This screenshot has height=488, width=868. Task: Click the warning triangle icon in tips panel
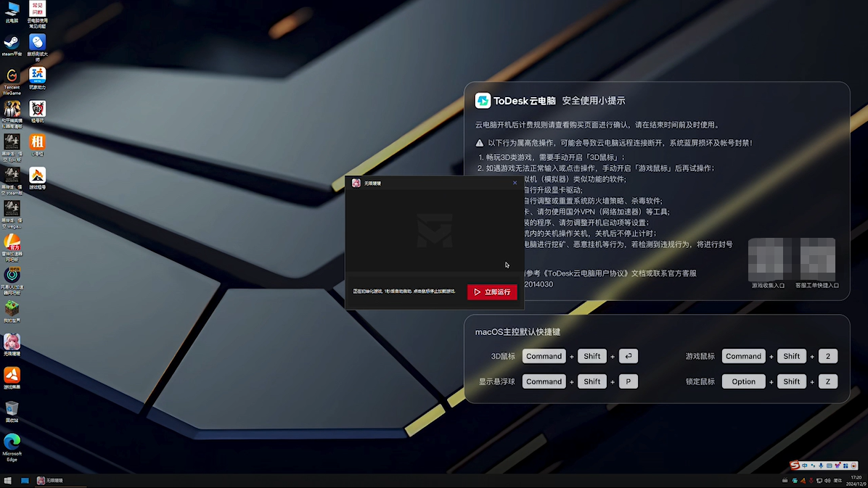point(480,143)
